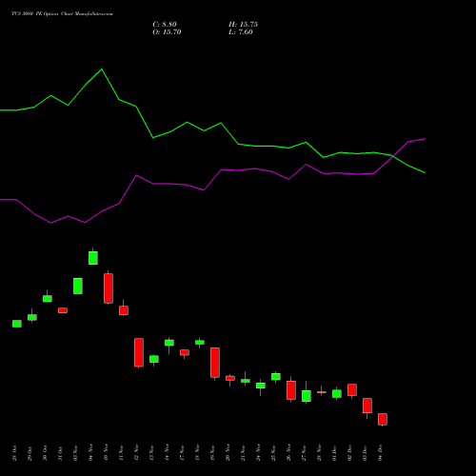The width and height of the screenshot is (476, 476).
Task: Click the 30 Oct date label
Action: (x=45, y=453)
